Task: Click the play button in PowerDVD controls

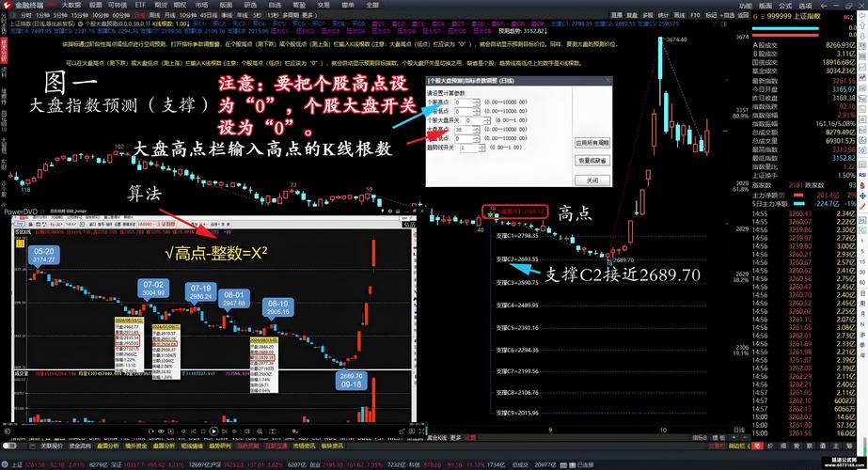Action: point(213,431)
